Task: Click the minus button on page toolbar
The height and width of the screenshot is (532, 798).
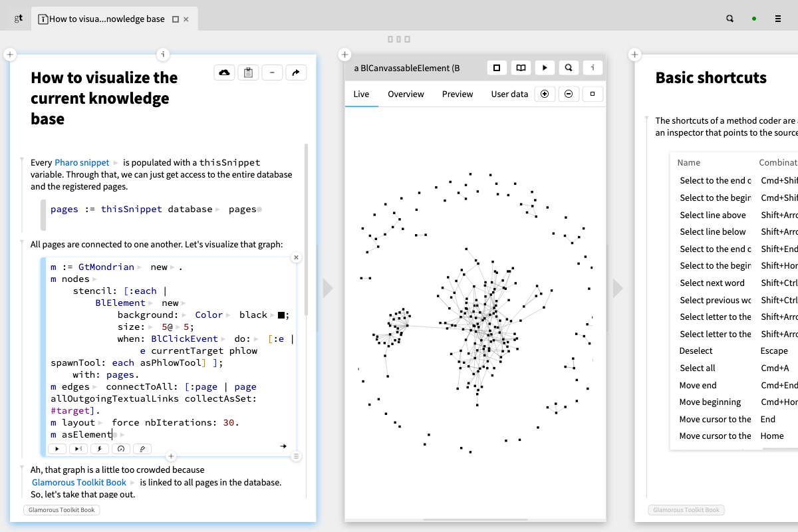Action: (273, 72)
